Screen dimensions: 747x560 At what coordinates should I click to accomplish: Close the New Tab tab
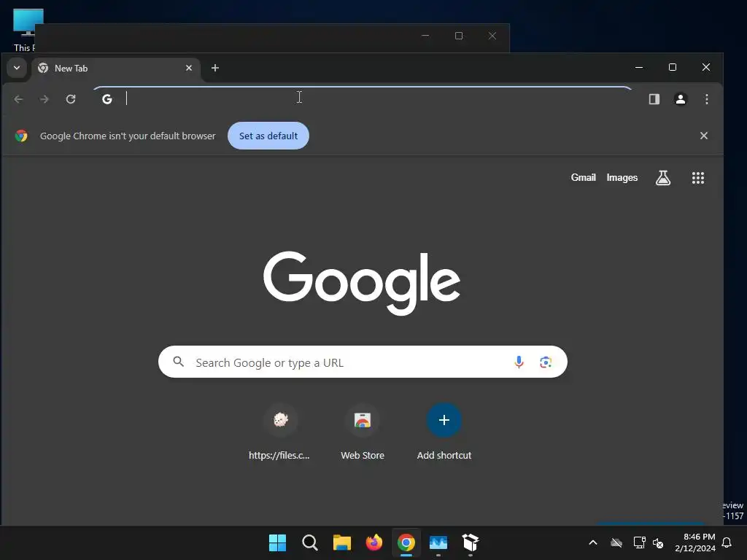pyautogui.click(x=189, y=68)
